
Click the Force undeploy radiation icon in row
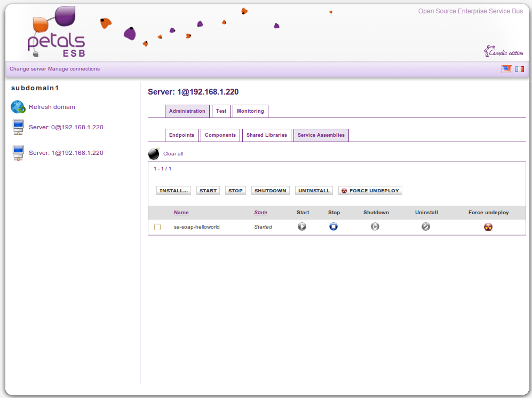click(x=488, y=227)
